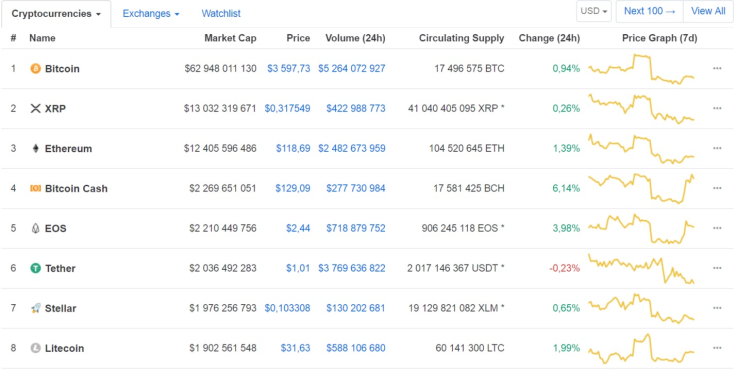The width and height of the screenshot is (736, 371).
Task: Sort by Market Cap column header
Action: (230, 38)
